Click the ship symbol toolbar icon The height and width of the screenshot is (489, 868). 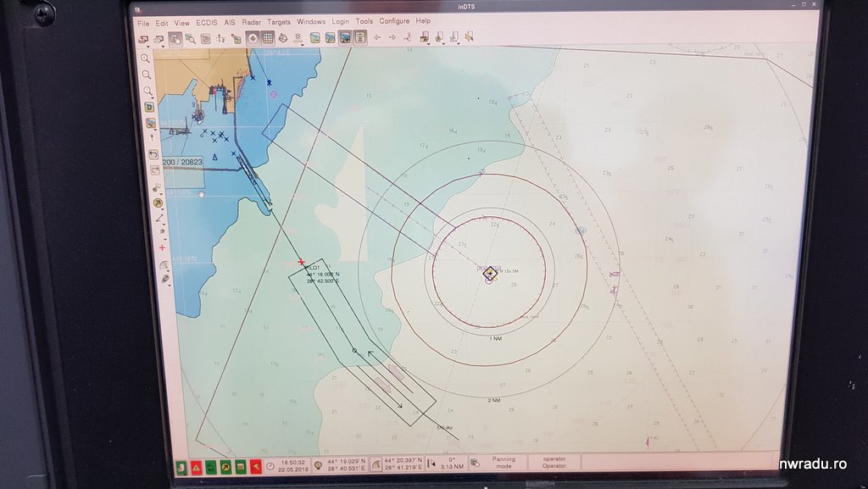pyautogui.click(x=283, y=38)
